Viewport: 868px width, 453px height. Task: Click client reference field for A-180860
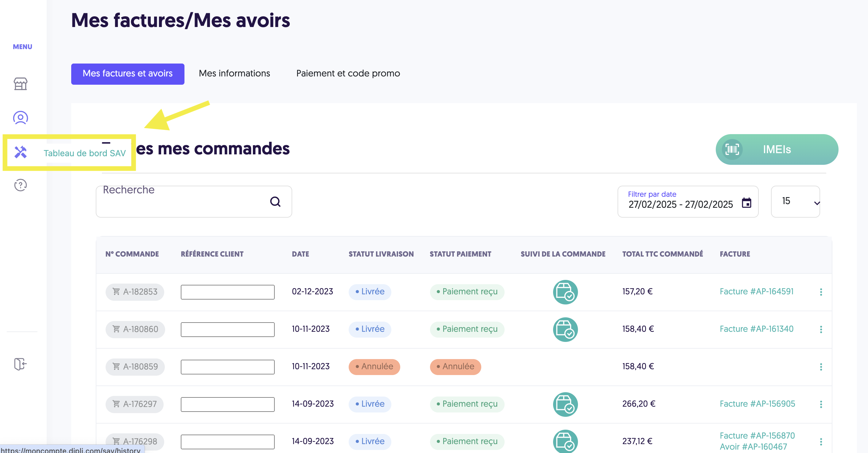pos(227,329)
